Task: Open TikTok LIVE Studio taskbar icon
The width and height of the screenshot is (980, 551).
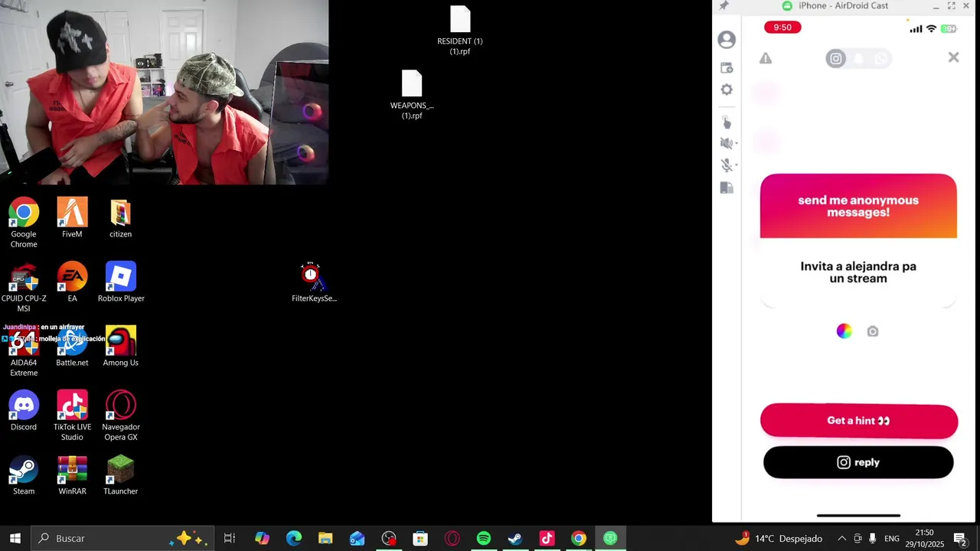Action: coord(547,538)
